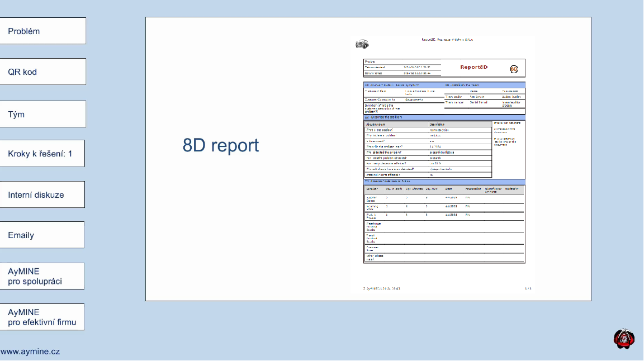
Task: Open AyMINE pro efektivní firmu
Action: [42, 317]
